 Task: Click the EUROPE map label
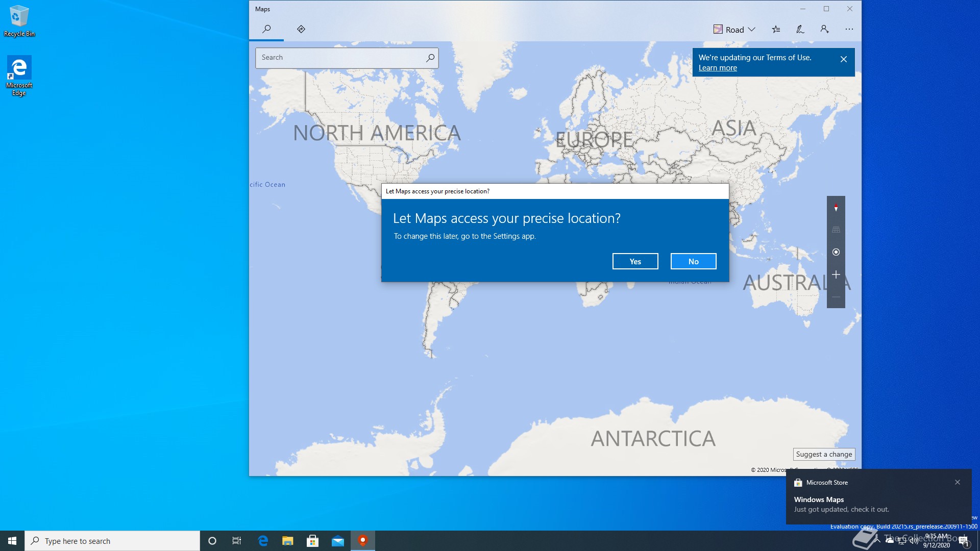click(x=594, y=139)
